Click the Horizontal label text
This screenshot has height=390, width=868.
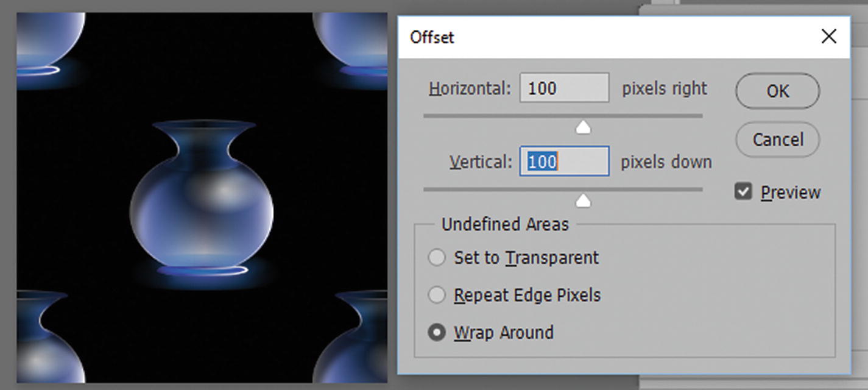pos(470,88)
